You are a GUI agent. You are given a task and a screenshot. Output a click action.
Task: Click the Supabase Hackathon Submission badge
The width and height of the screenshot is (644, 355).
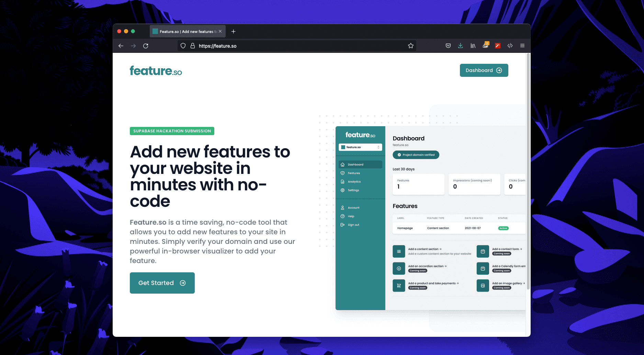172,131
